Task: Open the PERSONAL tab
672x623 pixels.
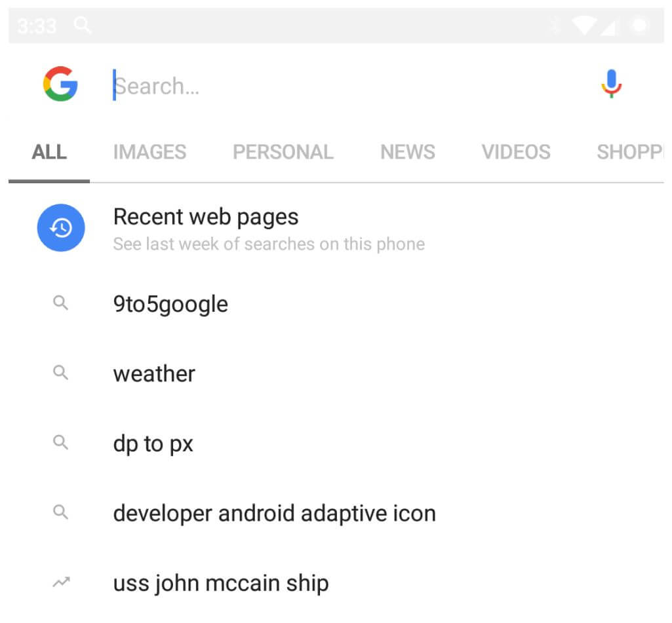Action: [x=283, y=152]
